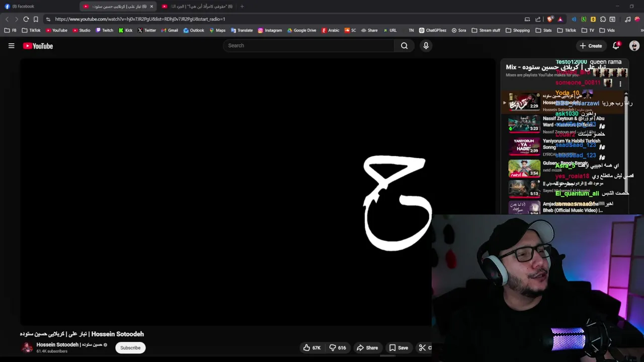644x362 pixels.
Task: Open the Twitch bookmark
Action: coord(105,30)
